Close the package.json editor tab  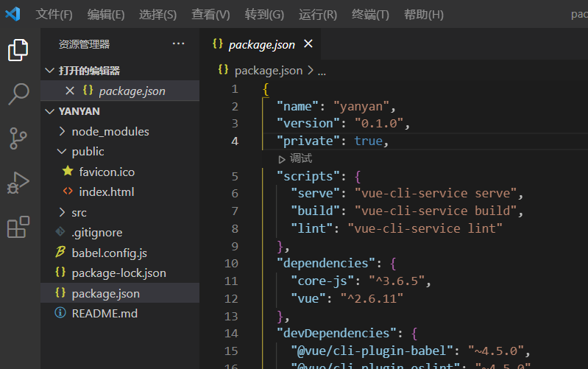(308, 44)
